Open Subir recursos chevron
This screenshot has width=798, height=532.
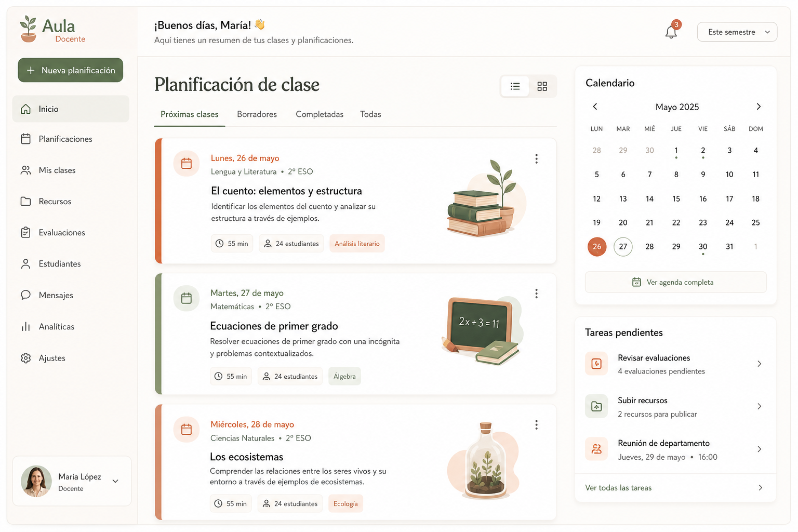coord(760,406)
